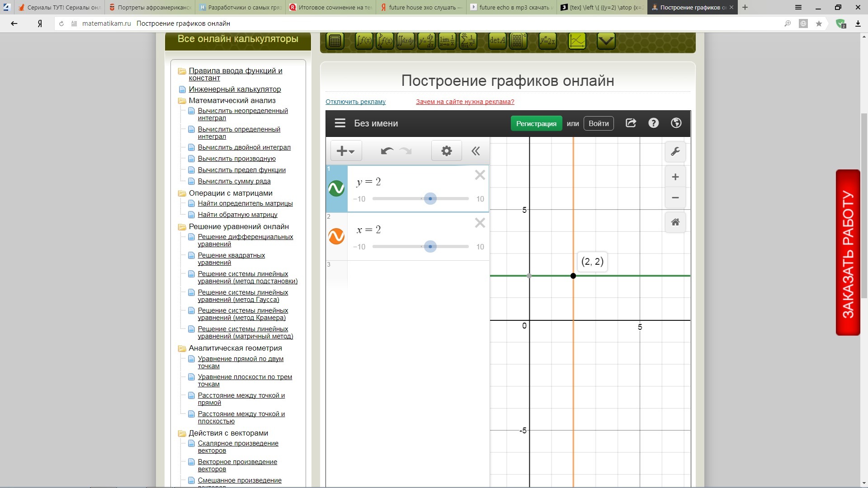Toggle visibility of the y=2 graph
The height and width of the screenshot is (488, 868).
pos(336,188)
